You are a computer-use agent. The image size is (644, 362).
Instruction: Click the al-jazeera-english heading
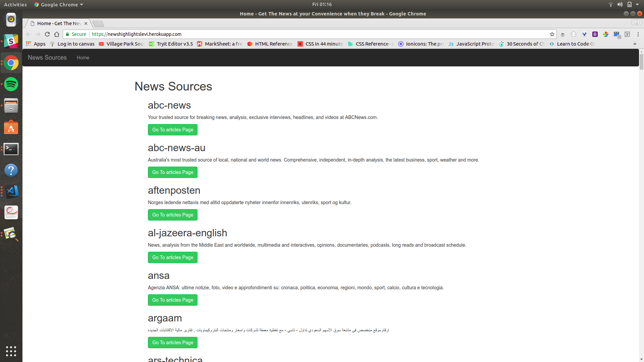point(187,233)
